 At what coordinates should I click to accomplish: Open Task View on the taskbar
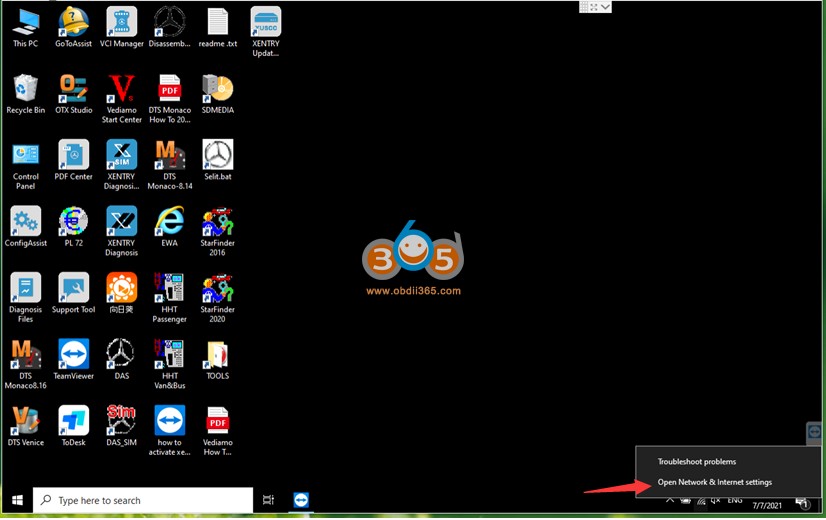tap(269, 500)
